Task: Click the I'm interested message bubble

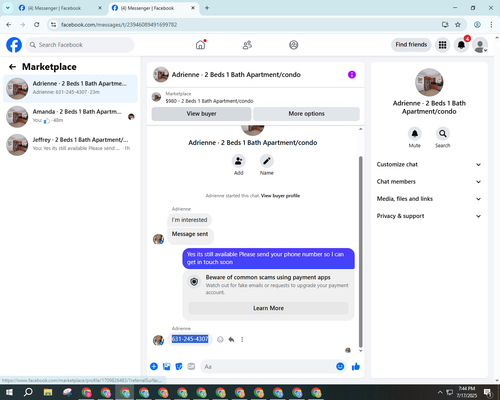Action: pos(189,220)
